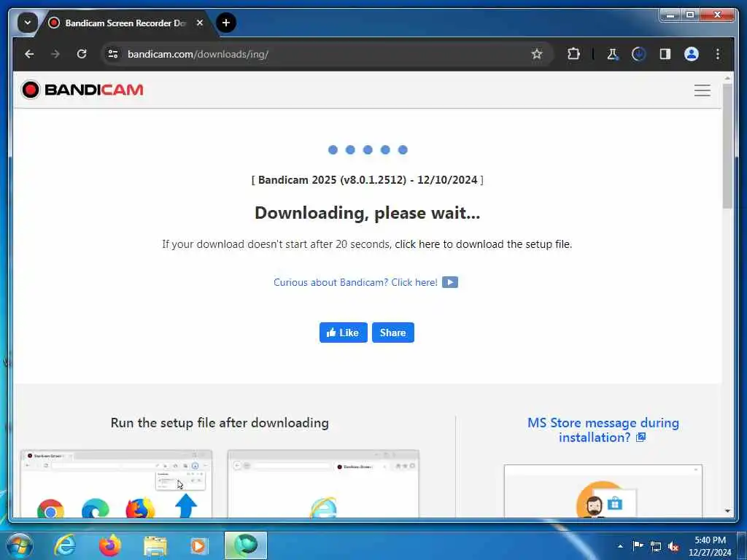This screenshot has height=560, width=747.
Task: Click the page vertical scrollbar thumb
Action: click(x=727, y=146)
